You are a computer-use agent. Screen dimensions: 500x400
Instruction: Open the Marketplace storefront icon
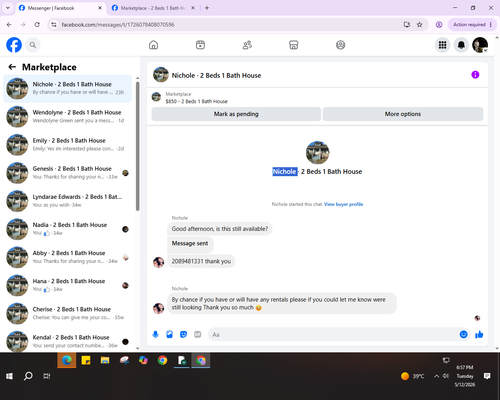294,45
